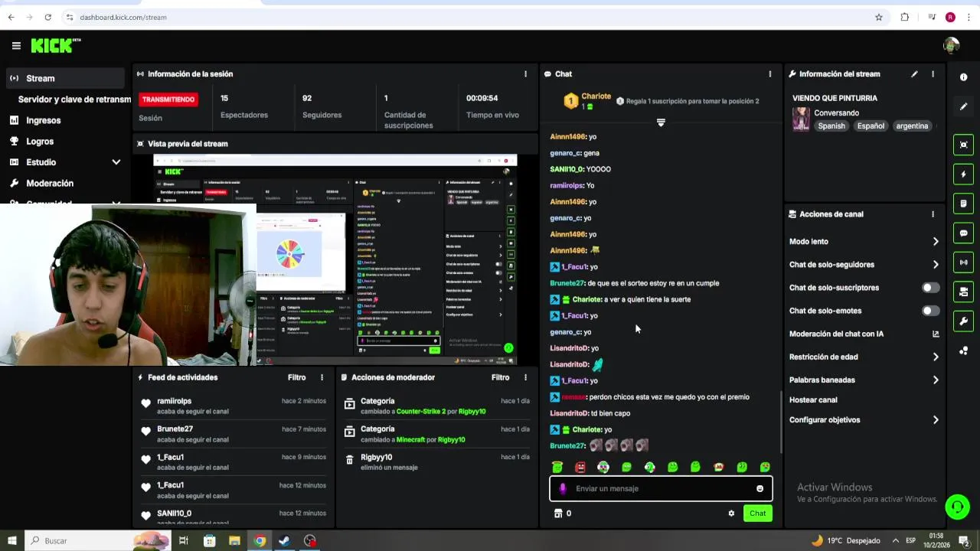Open Filtro in Acciones de moderador
Viewport: 980px width, 551px height.
pos(501,377)
